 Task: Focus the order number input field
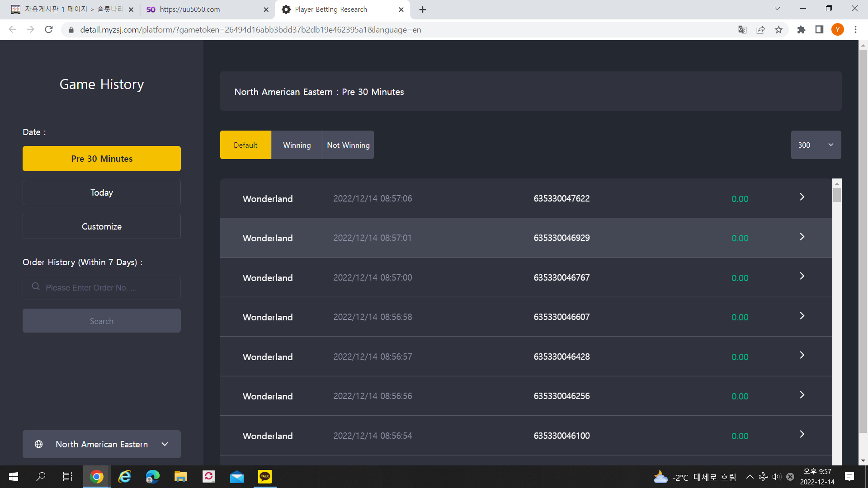[x=102, y=288]
